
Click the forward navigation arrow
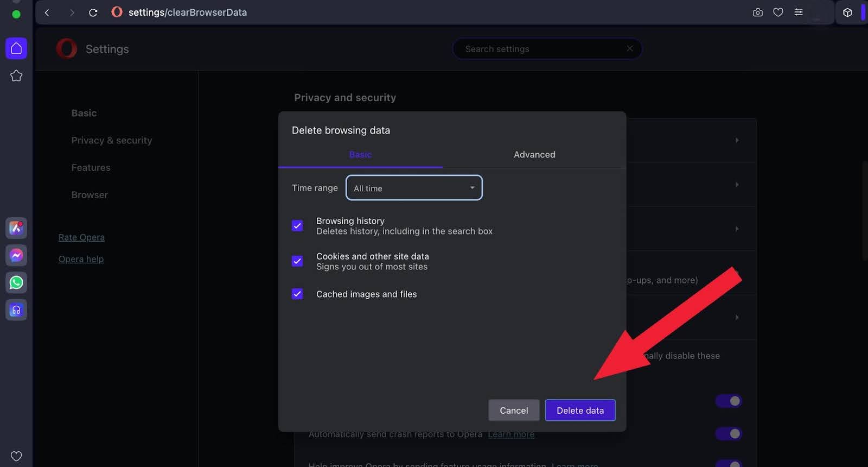(x=71, y=12)
